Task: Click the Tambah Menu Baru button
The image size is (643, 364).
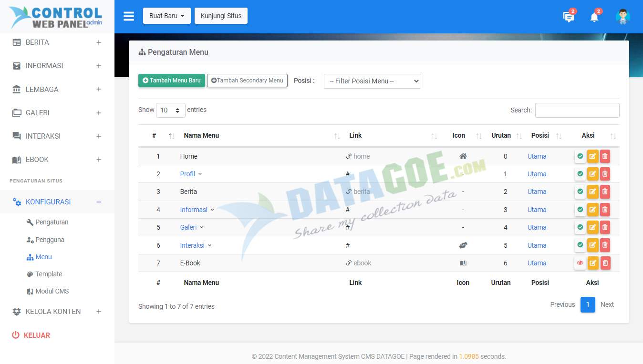Action: point(172,81)
